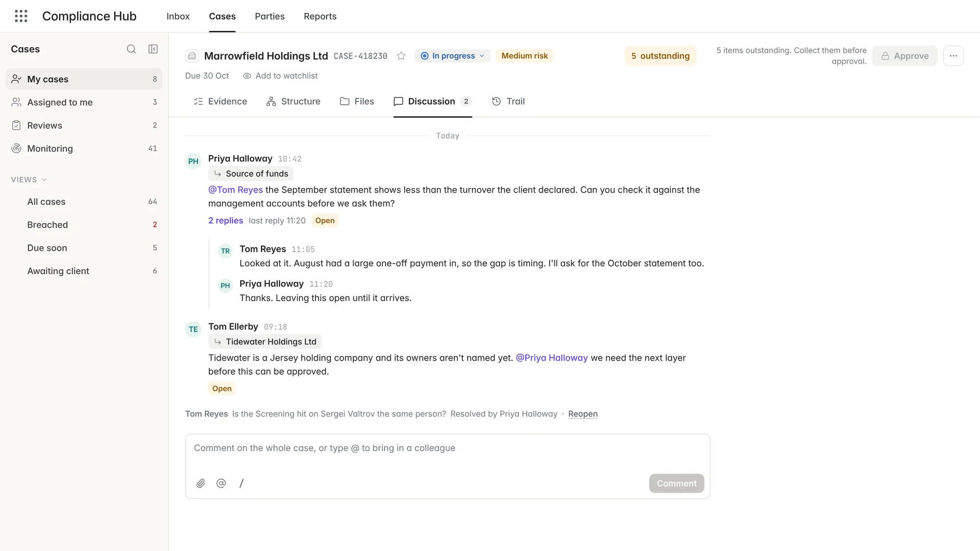Viewport: 980px width, 551px height.
Task: Collapse the Cases sidebar panel icon
Action: point(153,49)
